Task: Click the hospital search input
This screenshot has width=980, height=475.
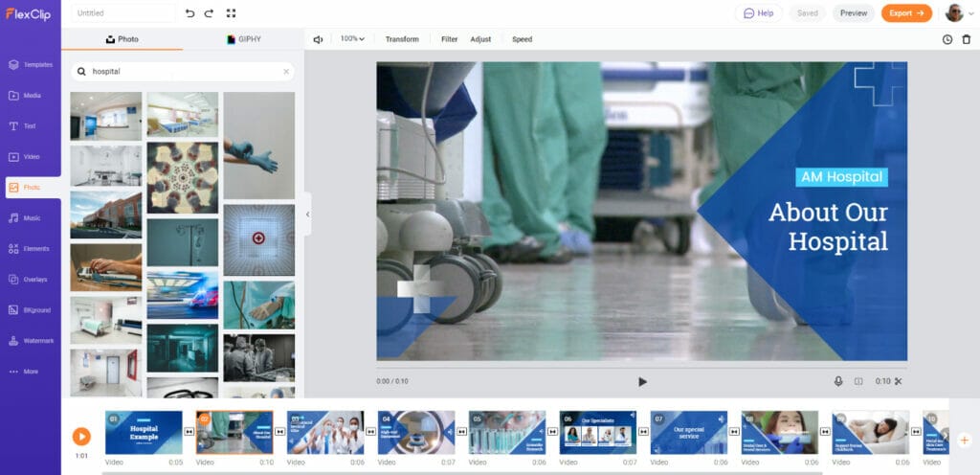Action: tap(183, 72)
